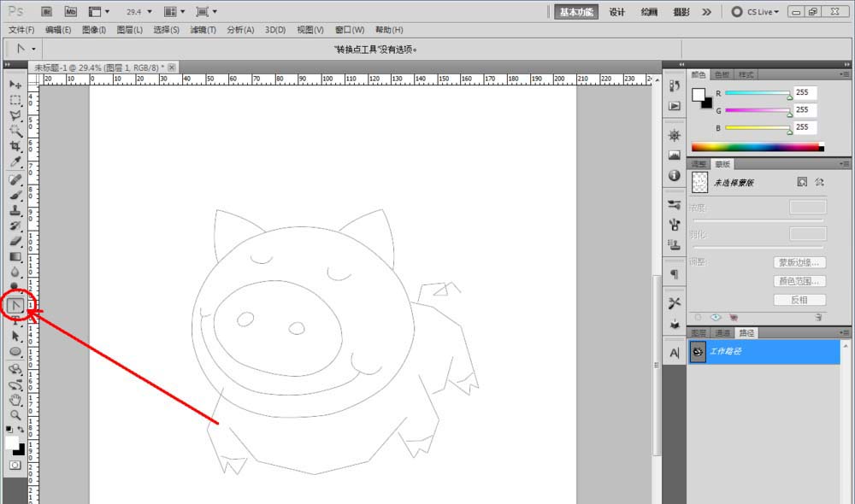Swap foreground and background colors
Screen dimensions: 855x504
[x=21, y=430]
